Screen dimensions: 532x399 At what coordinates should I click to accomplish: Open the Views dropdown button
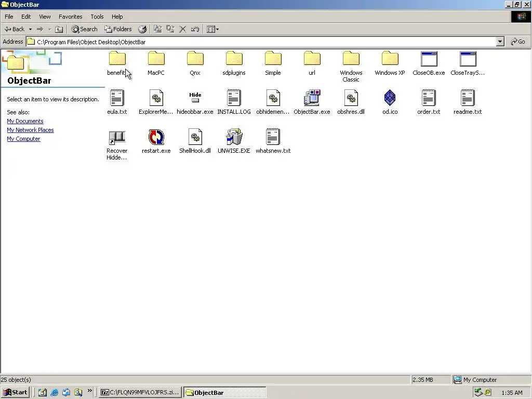(212, 29)
